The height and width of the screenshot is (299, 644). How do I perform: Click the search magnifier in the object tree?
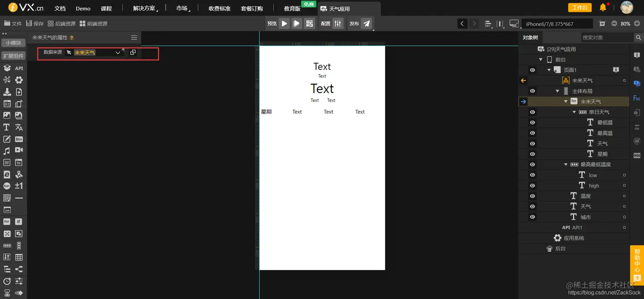(x=638, y=38)
